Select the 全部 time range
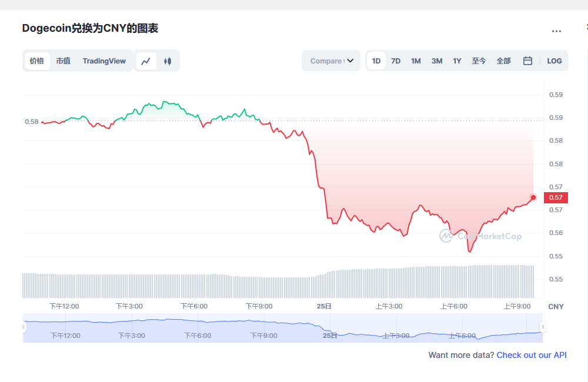This screenshot has height=382, width=588. pos(504,61)
